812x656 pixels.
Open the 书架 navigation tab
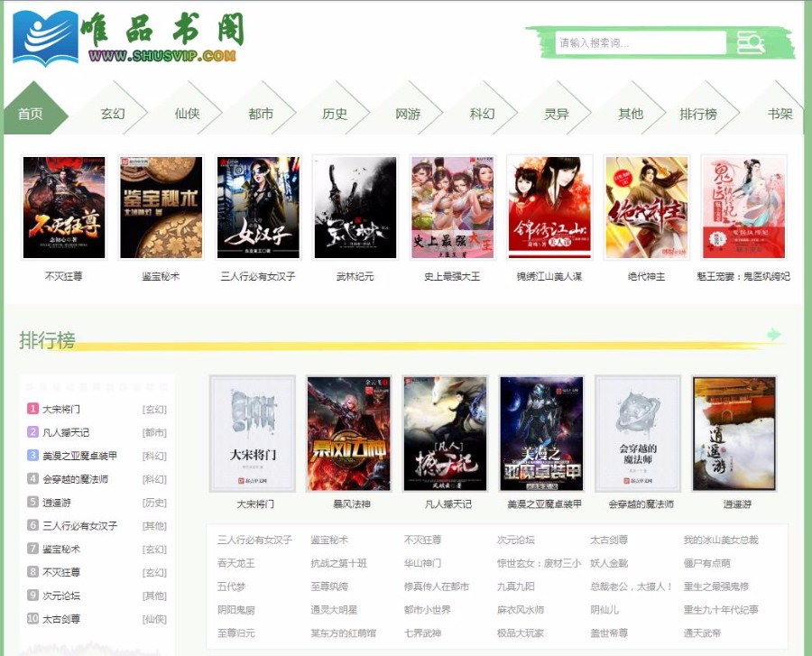point(780,114)
